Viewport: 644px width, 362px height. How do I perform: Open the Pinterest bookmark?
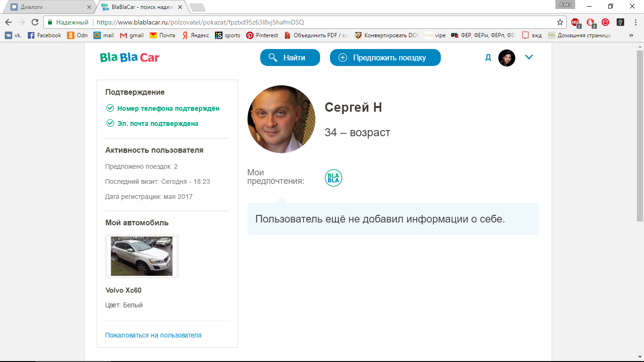[x=262, y=35]
